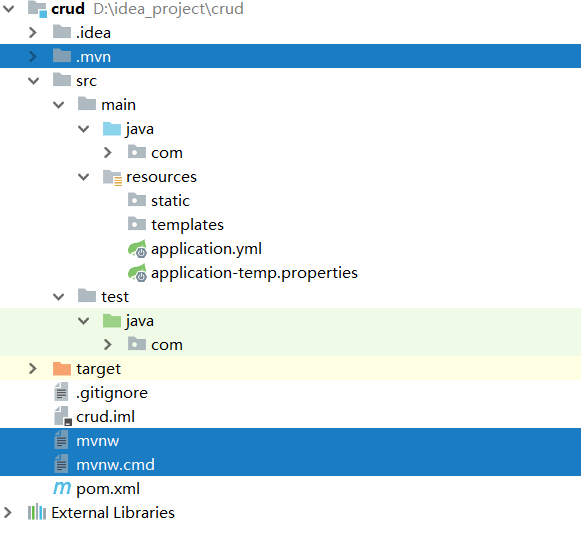Collapse the crud project root node
The height and width of the screenshot is (550, 581).
click(x=8, y=9)
